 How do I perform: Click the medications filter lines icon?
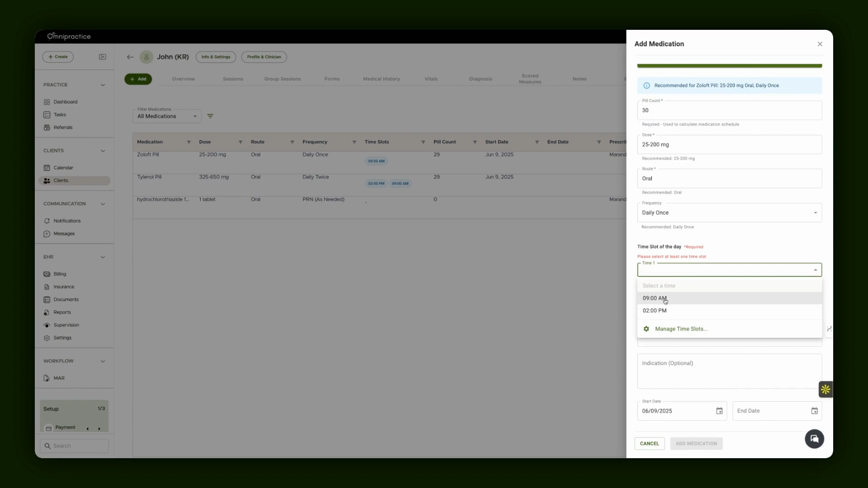[x=210, y=116]
